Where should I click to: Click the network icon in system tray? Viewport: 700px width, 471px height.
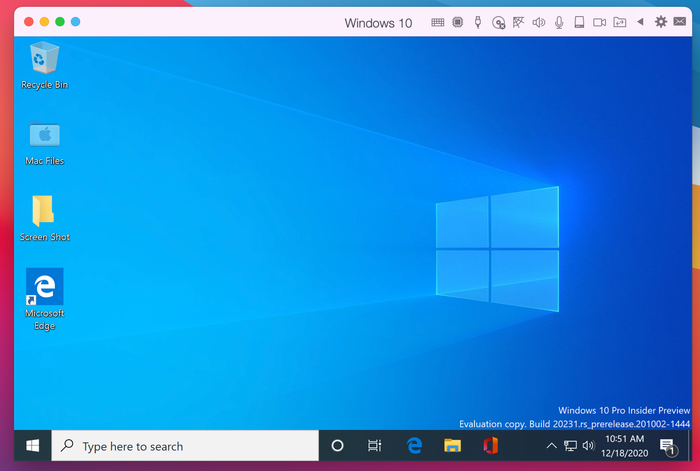tap(570, 446)
